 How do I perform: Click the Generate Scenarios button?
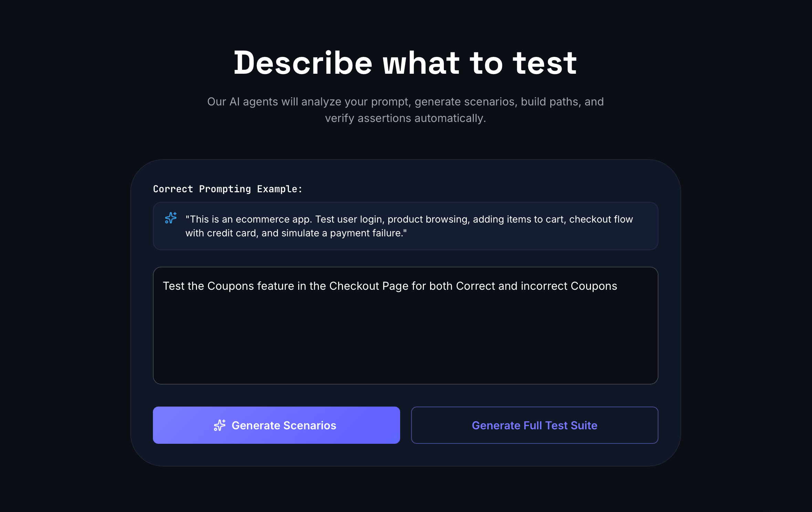pos(276,425)
